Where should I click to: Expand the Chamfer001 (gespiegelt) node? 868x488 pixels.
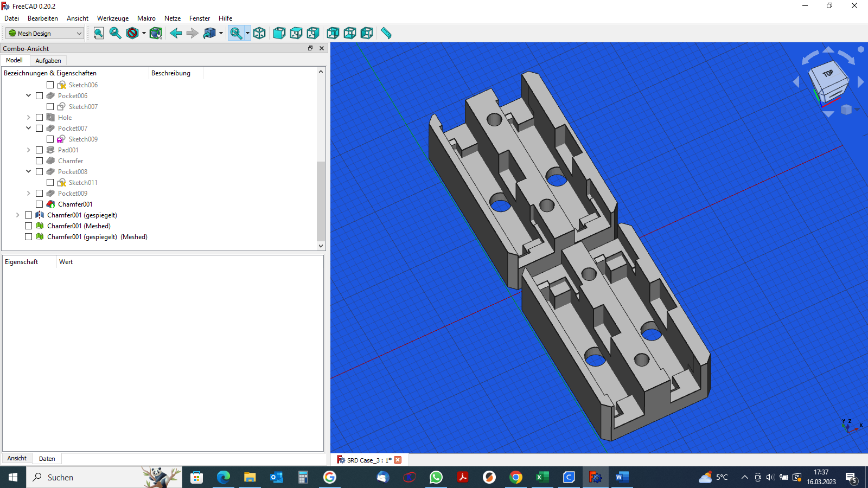pyautogui.click(x=18, y=215)
